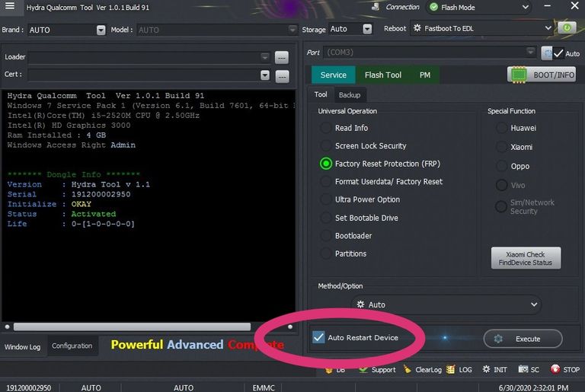
Task: Take a screenshot with SC camera icon
Action: (523, 369)
